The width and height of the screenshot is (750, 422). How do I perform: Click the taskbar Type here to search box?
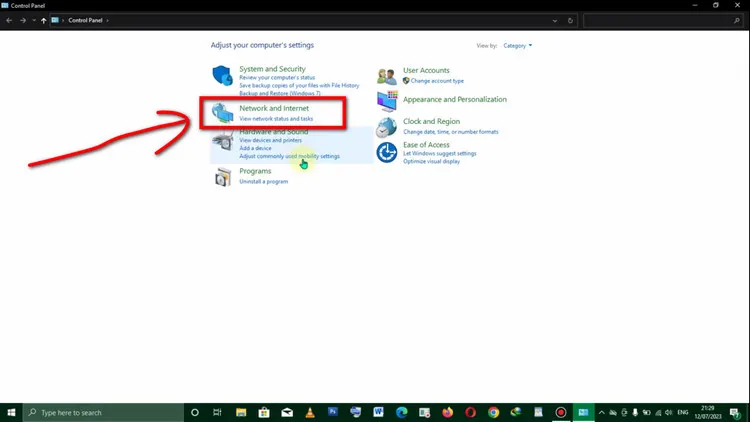(x=103, y=412)
